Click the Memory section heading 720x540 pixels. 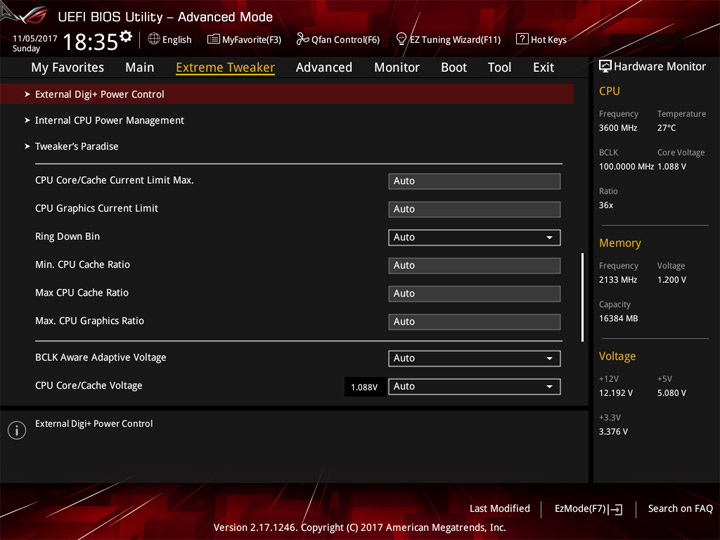tap(620, 243)
